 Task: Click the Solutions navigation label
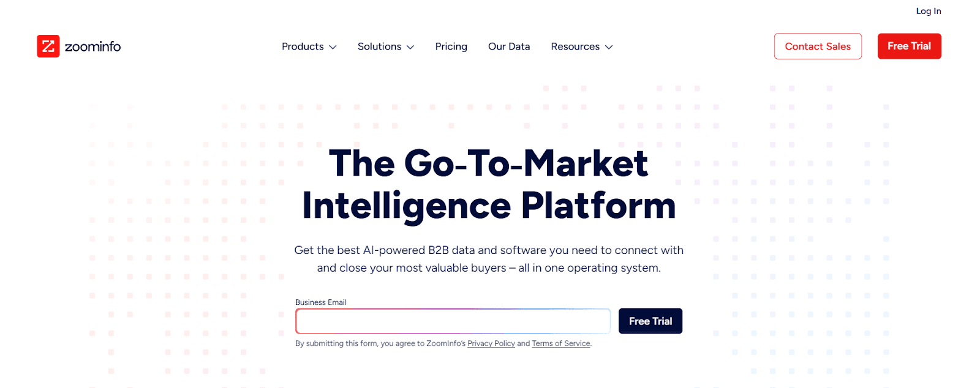pyautogui.click(x=379, y=47)
